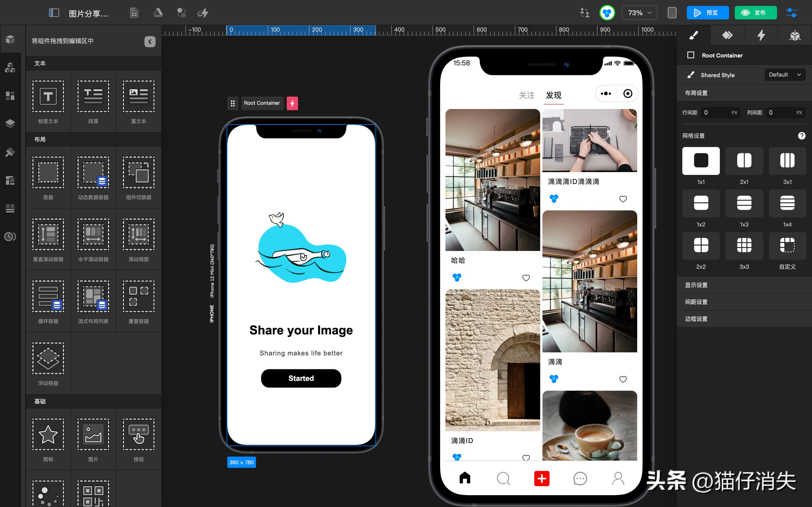Click the 预览 preview button
This screenshot has width=812, height=507.
pyautogui.click(x=708, y=13)
